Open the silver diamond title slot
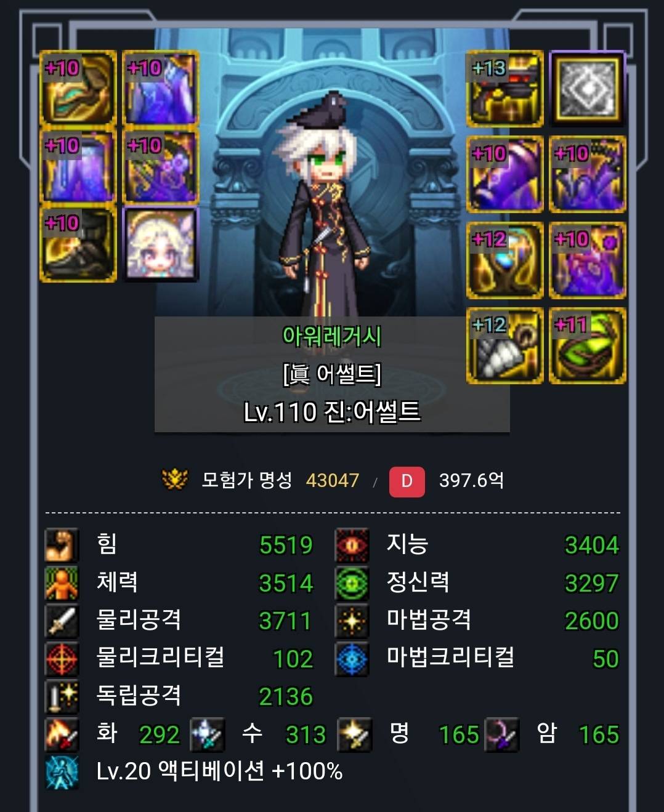The image size is (664, 812). coord(587,89)
